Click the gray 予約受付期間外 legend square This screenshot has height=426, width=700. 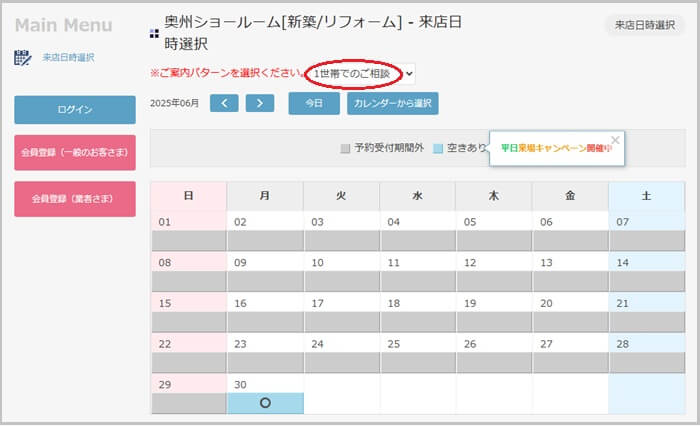tap(345, 148)
